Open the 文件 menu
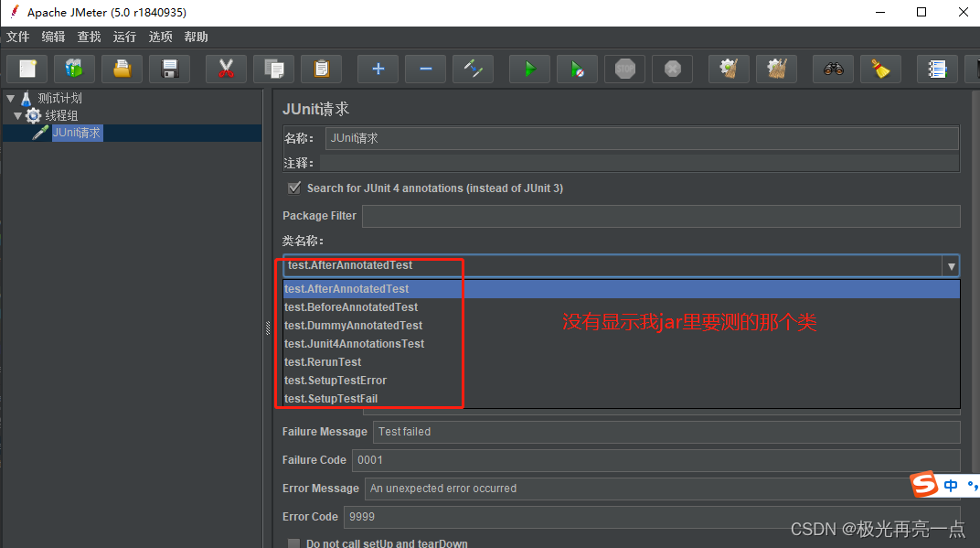The width and height of the screenshot is (980, 548). [18, 37]
